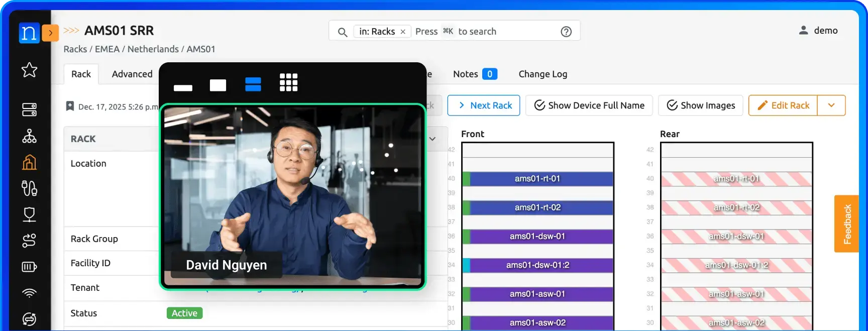Open the bottom round chat icon in sidebar
This screenshot has height=331, width=868.
pos(29,319)
